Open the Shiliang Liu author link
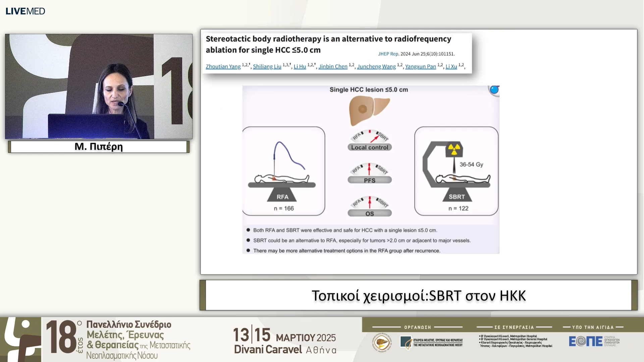 click(267, 66)
